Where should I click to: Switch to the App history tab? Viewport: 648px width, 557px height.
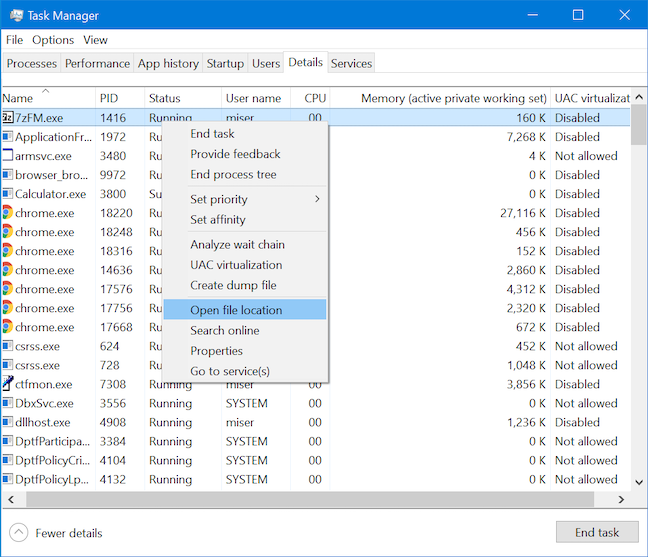coord(168,63)
